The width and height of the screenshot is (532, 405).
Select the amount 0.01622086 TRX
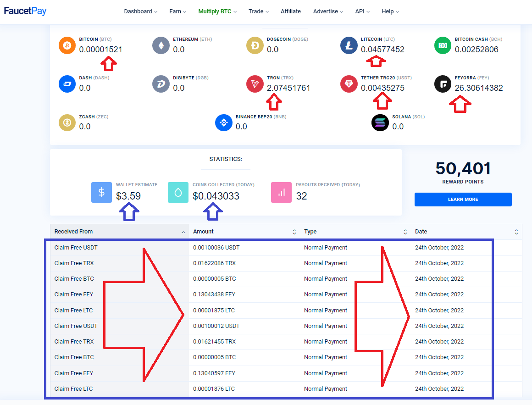coord(215,263)
